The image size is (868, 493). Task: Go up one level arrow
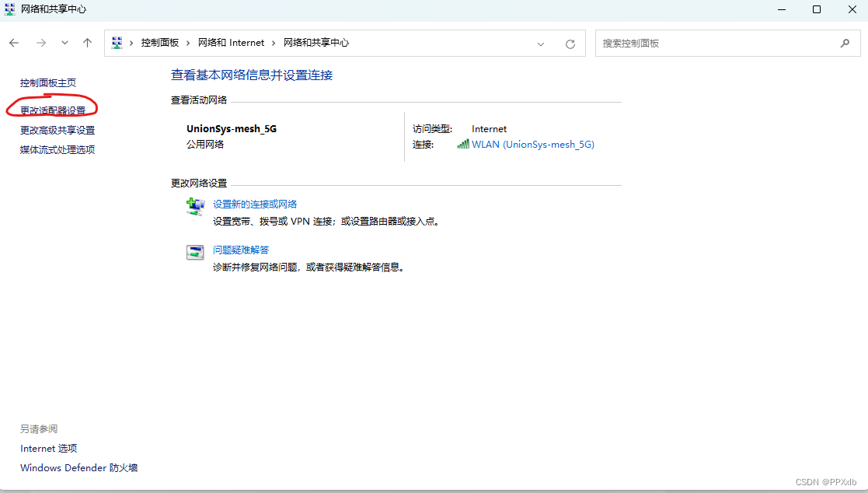pos(88,43)
